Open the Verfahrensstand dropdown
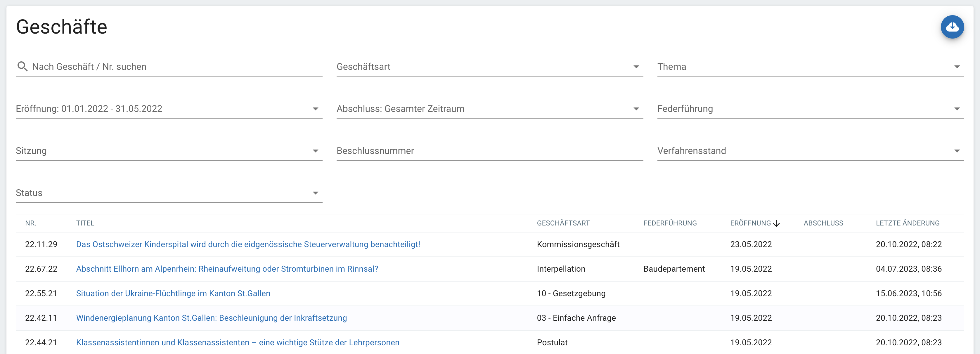This screenshot has width=980, height=354. (x=810, y=151)
